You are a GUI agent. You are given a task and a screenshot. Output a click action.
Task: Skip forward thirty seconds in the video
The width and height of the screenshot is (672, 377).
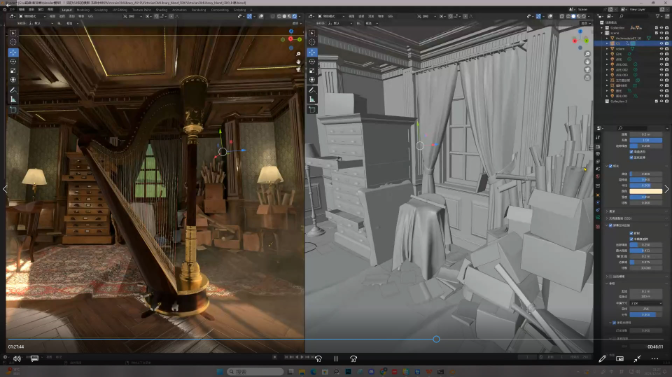(x=353, y=359)
